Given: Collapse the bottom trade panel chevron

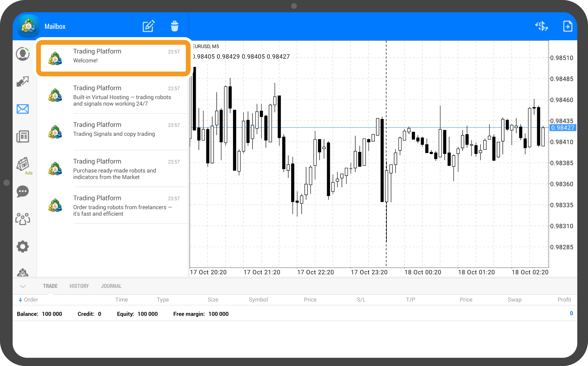Looking at the screenshot, I should click(x=23, y=286).
